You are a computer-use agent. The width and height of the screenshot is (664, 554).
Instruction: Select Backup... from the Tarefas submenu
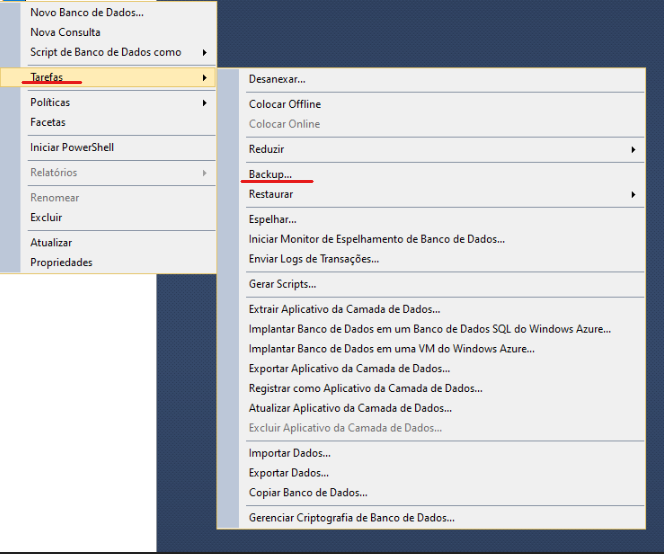pyautogui.click(x=270, y=174)
